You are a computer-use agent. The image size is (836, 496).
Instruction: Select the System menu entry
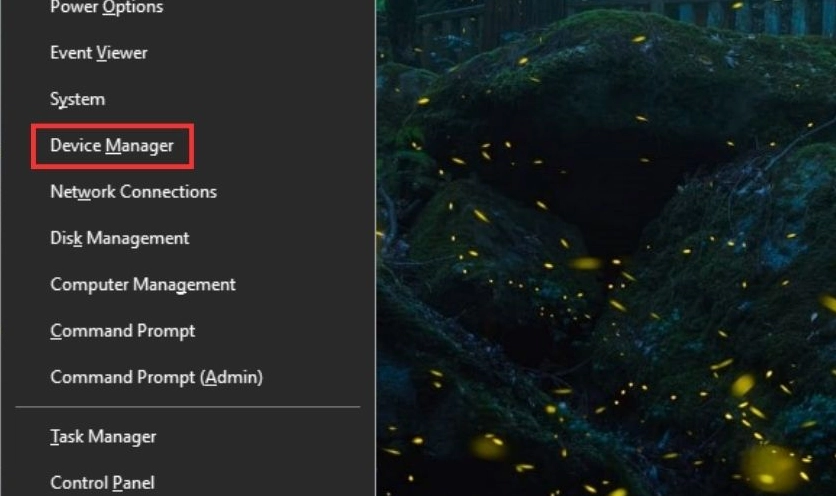pos(77,99)
